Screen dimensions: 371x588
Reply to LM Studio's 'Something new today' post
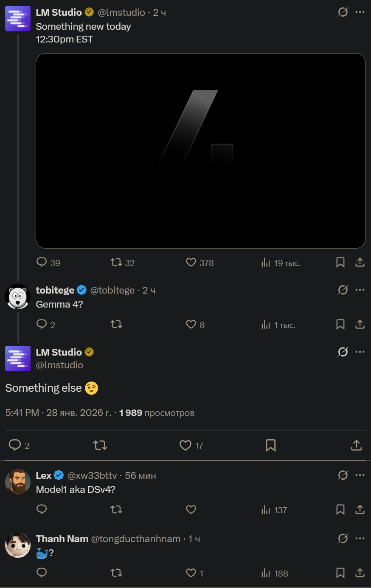tap(42, 262)
